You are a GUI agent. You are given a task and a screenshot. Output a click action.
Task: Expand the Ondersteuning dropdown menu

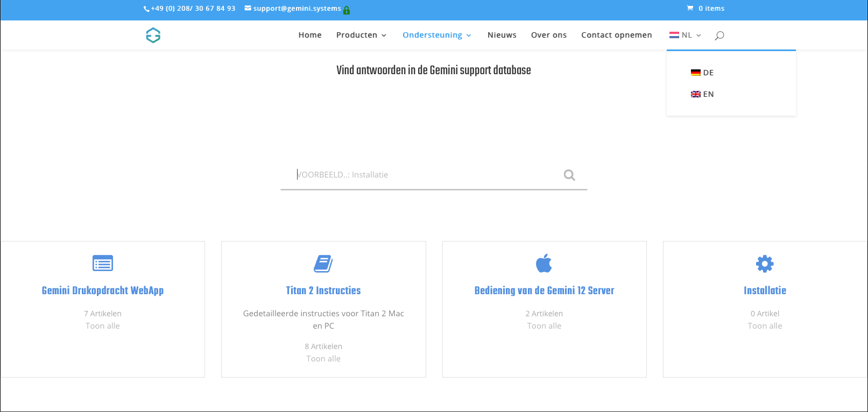click(436, 35)
